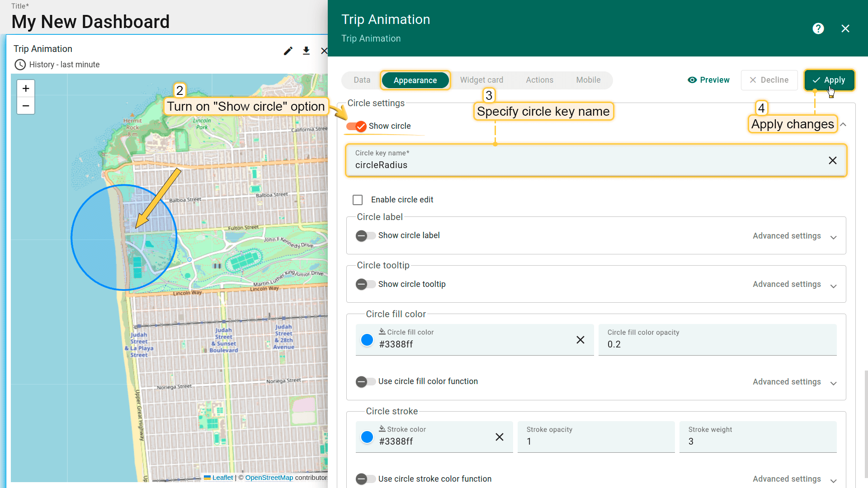Image resolution: width=868 pixels, height=488 pixels.
Task: Turn off the Show circle toggle
Action: coord(357,126)
